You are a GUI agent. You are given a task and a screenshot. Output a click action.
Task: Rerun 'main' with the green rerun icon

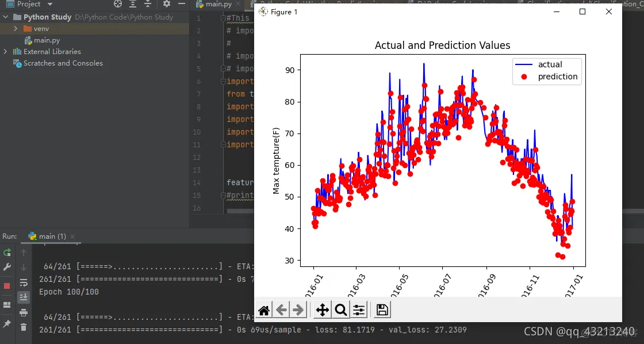pos(7,253)
